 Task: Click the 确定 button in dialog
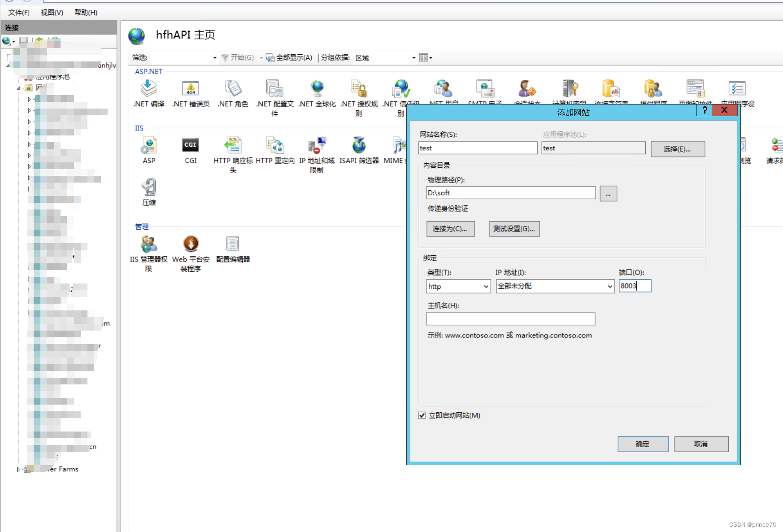(643, 444)
